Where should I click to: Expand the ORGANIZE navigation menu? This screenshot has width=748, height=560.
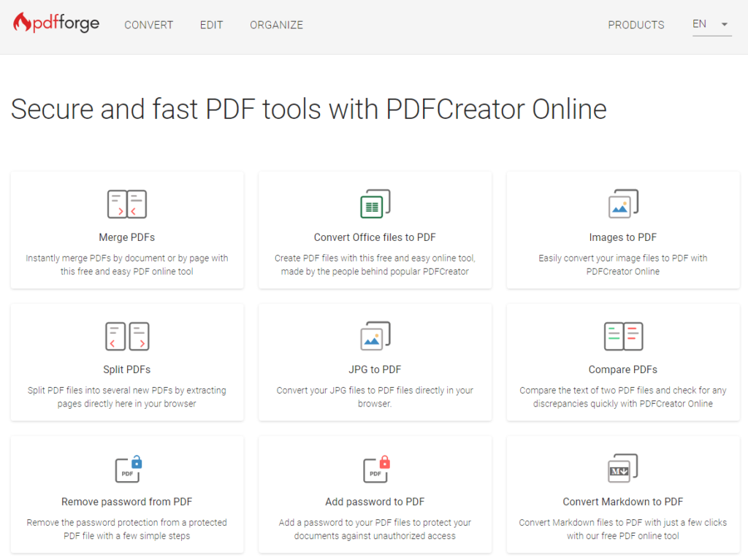276,25
